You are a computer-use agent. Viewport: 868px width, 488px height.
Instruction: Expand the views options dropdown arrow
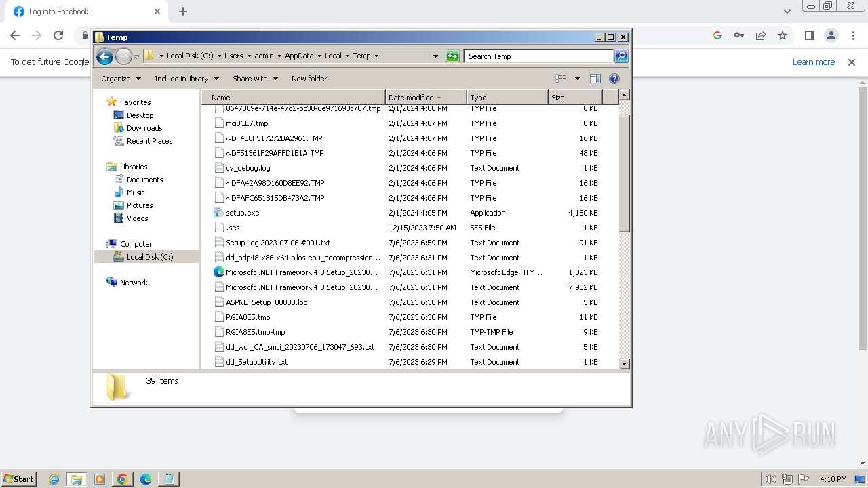tap(577, 79)
